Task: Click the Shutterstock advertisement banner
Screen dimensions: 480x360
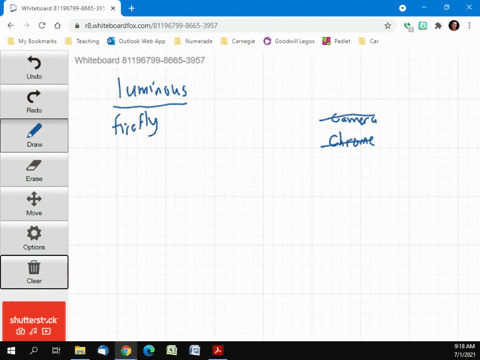Action: [34, 321]
